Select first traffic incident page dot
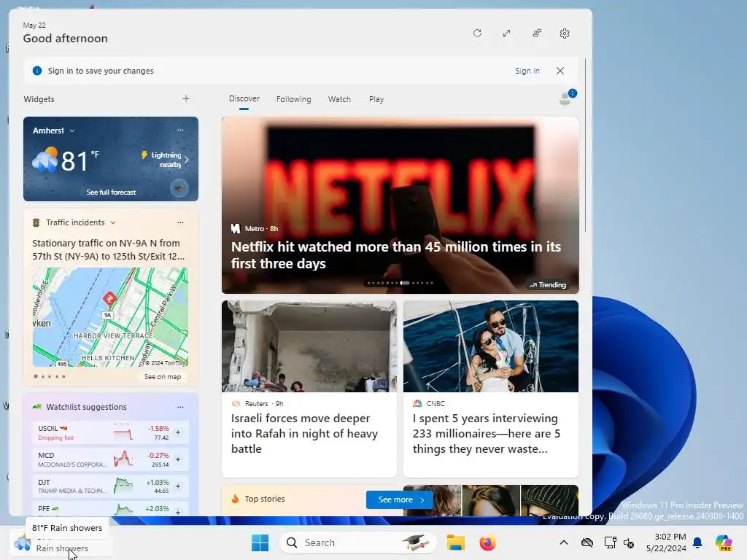The image size is (747, 560). pos(36,377)
